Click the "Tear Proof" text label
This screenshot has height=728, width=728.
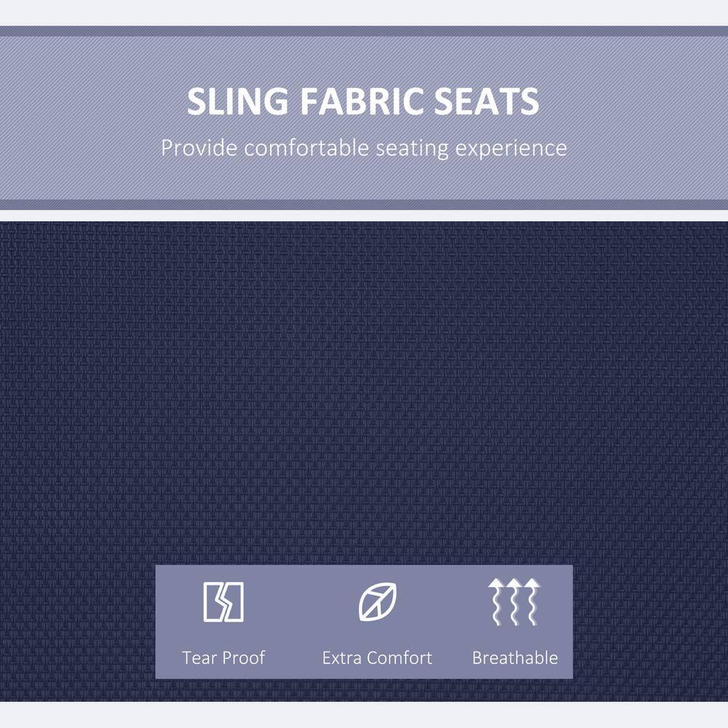223,658
